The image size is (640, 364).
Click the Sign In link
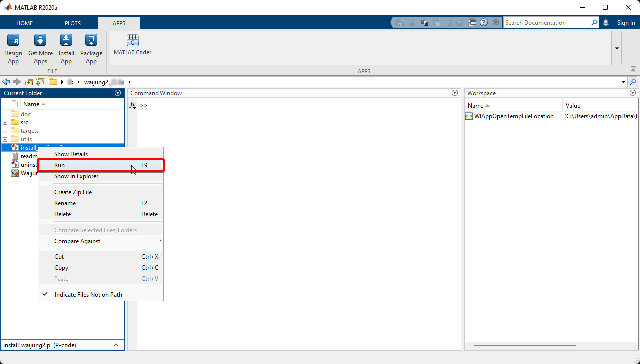pos(626,23)
